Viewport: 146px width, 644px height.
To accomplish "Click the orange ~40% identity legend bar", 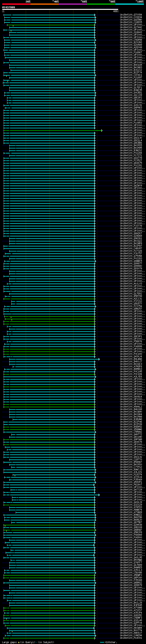I will click(x=45, y=4).
